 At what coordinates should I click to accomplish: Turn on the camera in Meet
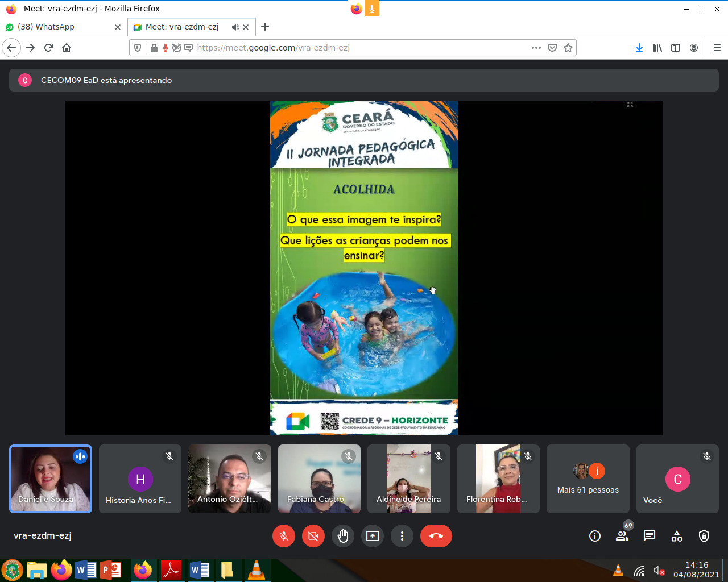click(x=313, y=536)
